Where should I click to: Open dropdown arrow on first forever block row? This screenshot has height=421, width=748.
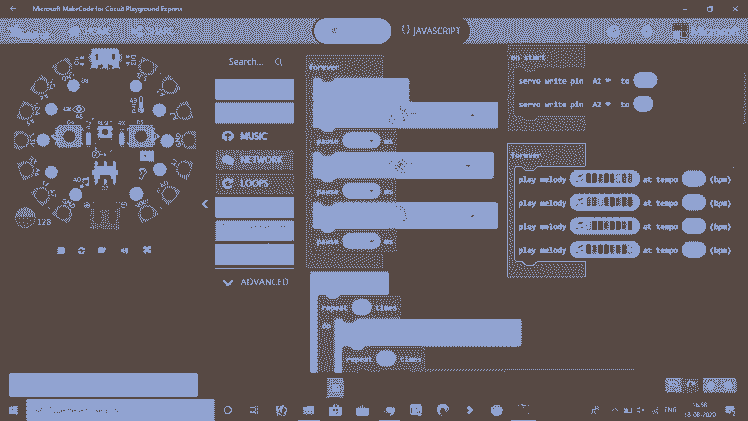(472, 115)
